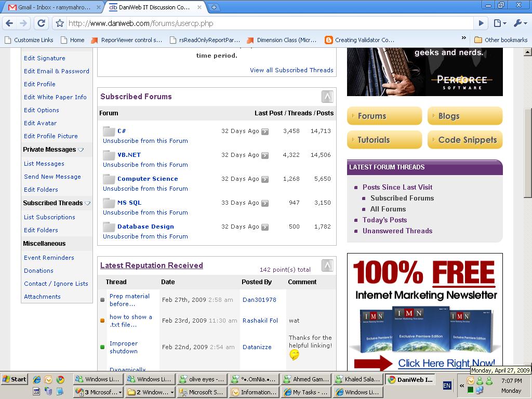Open the Customize Links bookmark
This screenshot has height=399, width=532.
point(29,40)
